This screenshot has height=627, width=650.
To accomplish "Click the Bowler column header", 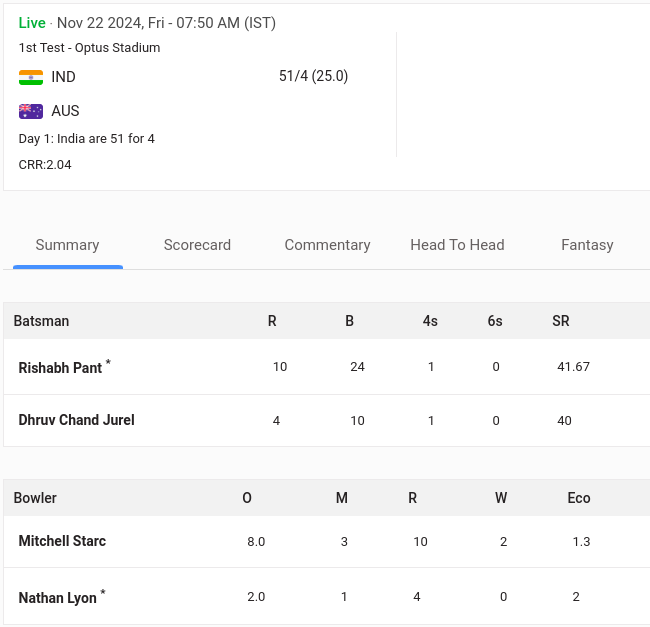I will pyautogui.click(x=35, y=498).
